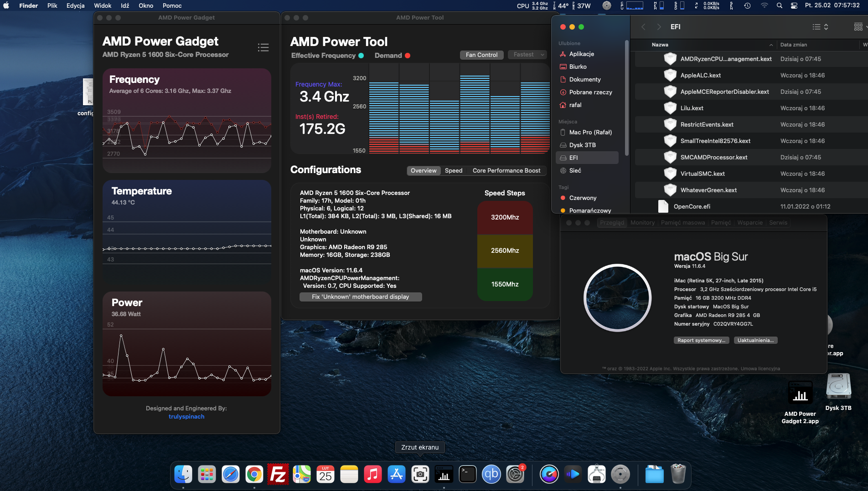Open the Dysk 3TB desktop drive icon
Viewport: 868px width, 491px height.
[x=838, y=387]
